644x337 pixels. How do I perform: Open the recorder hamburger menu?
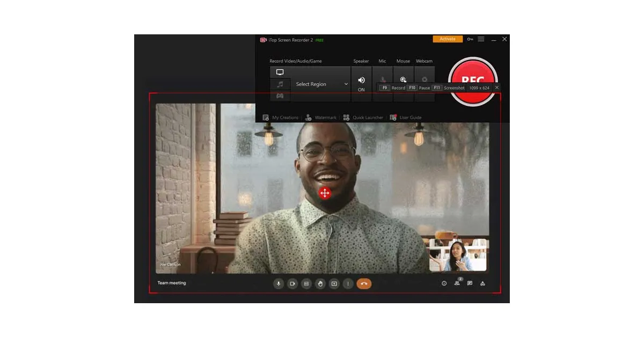pyautogui.click(x=481, y=39)
